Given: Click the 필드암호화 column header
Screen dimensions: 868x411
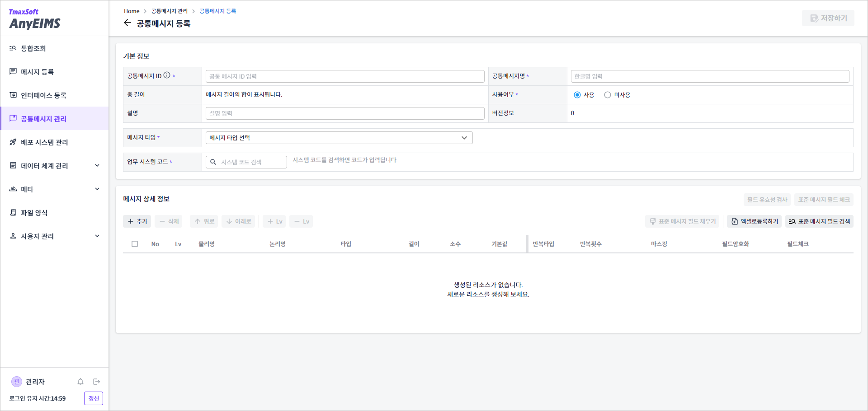Looking at the screenshot, I should pyautogui.click(x=736, y=244).
